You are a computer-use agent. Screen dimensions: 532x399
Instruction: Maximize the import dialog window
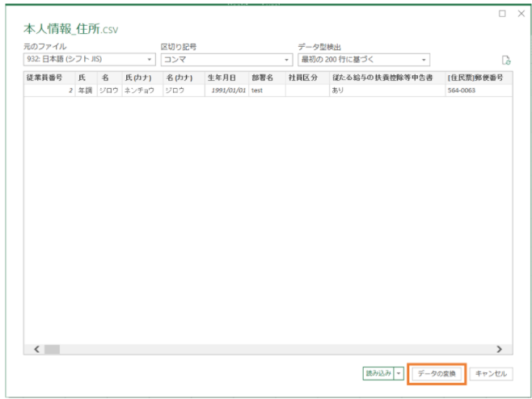[502, 14]
